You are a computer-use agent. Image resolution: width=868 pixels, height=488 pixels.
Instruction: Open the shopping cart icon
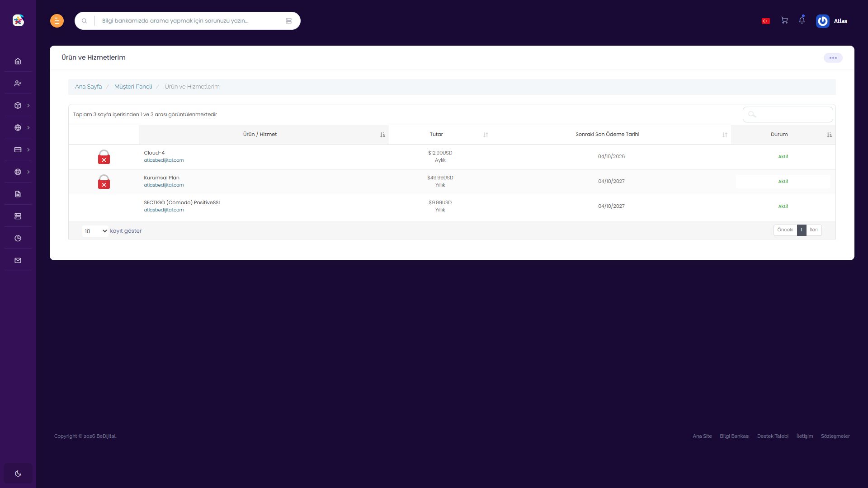pos(784,20)
